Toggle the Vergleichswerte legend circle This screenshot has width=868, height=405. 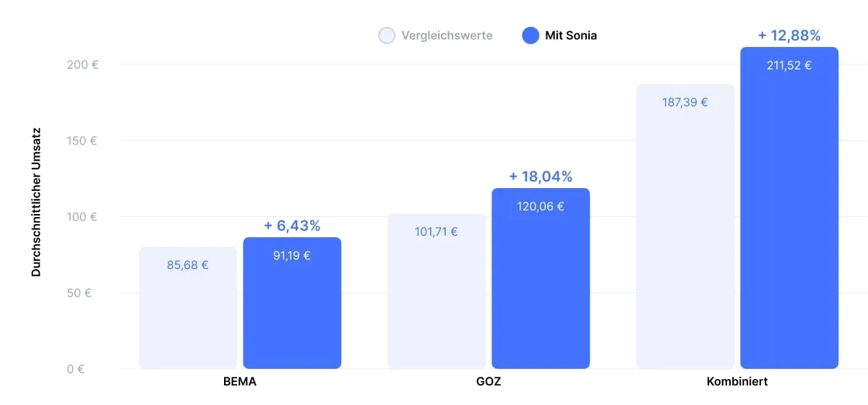click(x=387, y=35)
